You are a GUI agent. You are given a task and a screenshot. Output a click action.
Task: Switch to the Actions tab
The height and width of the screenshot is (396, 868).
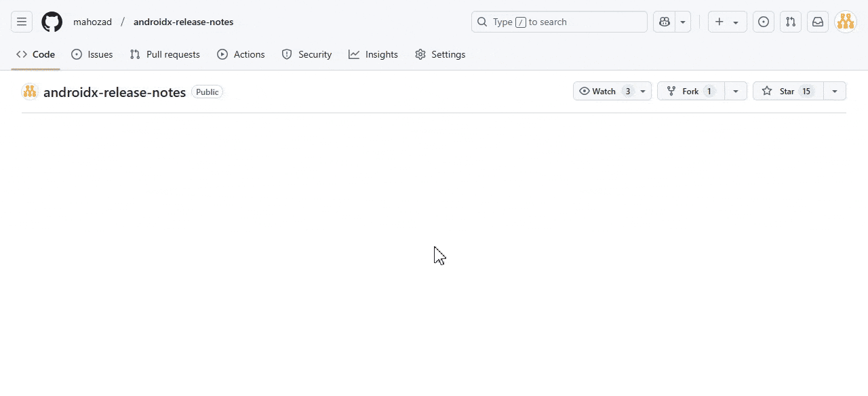[x=241, y=54]
